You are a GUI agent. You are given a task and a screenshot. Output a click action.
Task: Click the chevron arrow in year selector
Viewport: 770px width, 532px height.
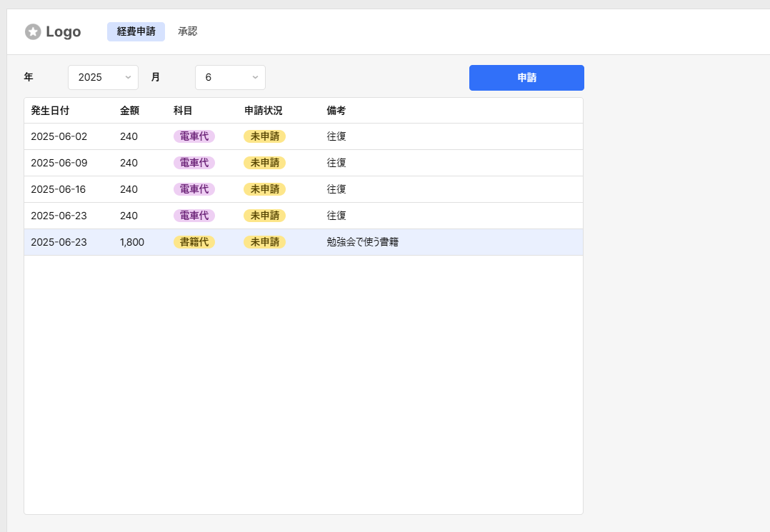tap(128, 77)
